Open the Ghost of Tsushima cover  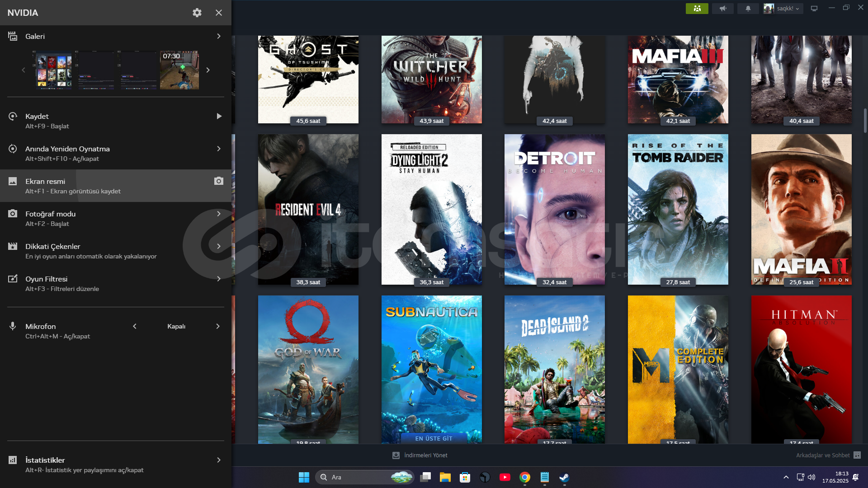[308, 80]
